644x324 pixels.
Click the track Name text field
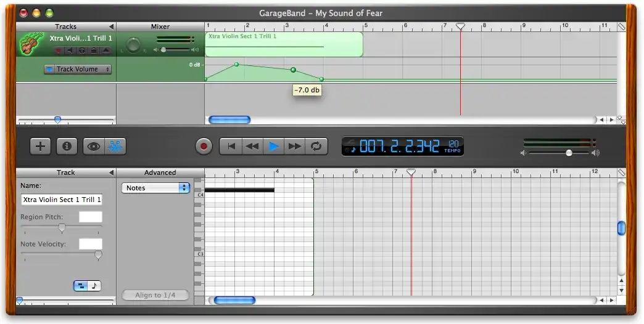[62, 200]
